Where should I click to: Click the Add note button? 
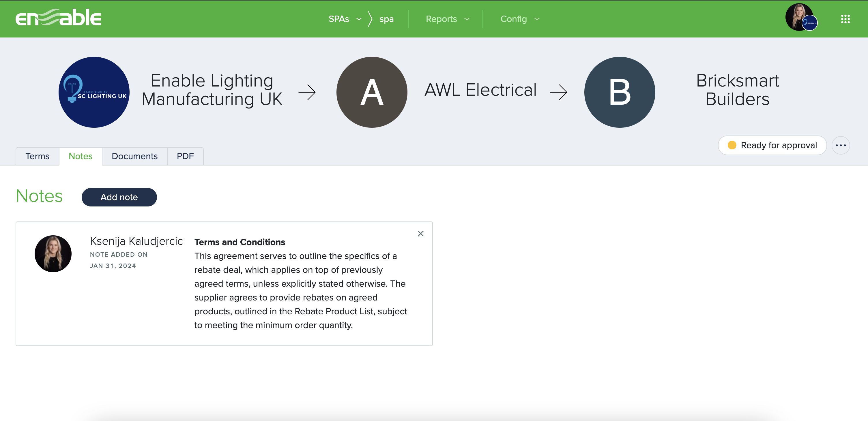(119, 197)
